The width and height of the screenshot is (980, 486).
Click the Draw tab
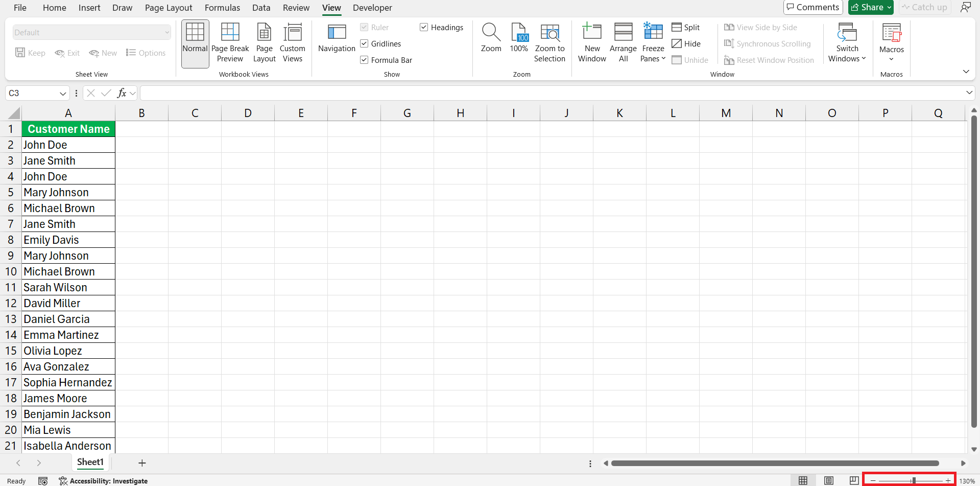tap(123, 8)
